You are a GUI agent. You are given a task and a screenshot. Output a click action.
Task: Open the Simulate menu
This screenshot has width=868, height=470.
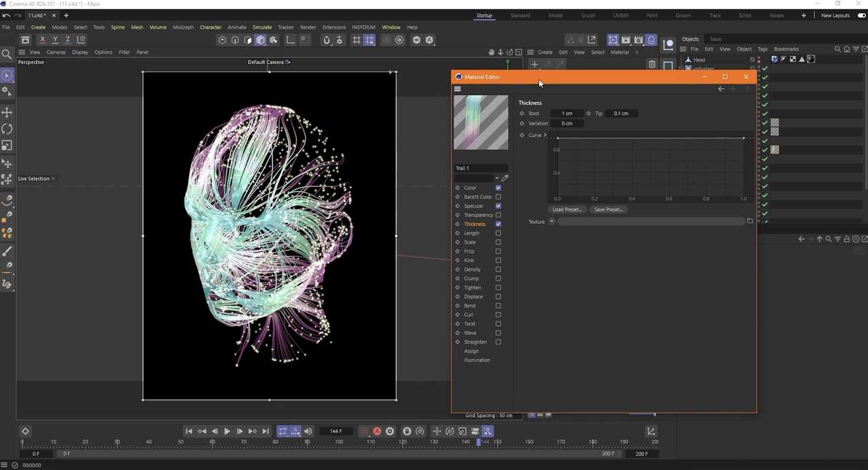[x=261, y=27]
